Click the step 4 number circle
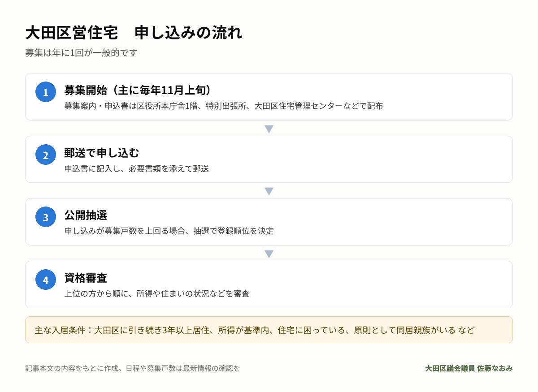This screenshot has width=538, height=392. coord(46,280)
